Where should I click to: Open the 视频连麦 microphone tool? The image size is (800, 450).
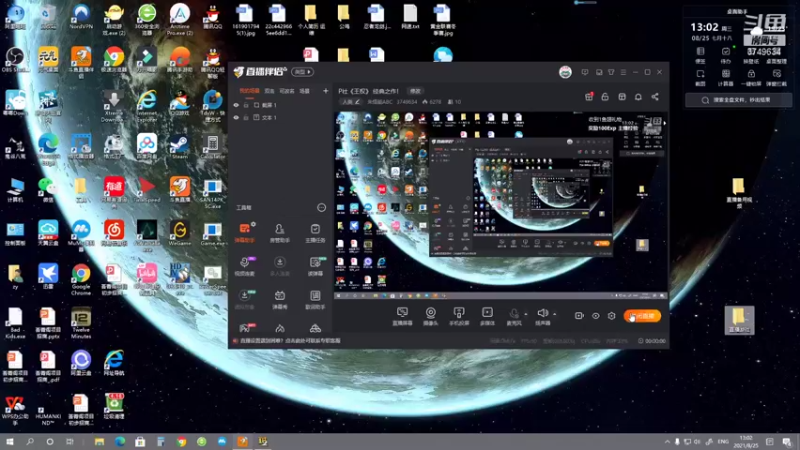tap(244, 266)
